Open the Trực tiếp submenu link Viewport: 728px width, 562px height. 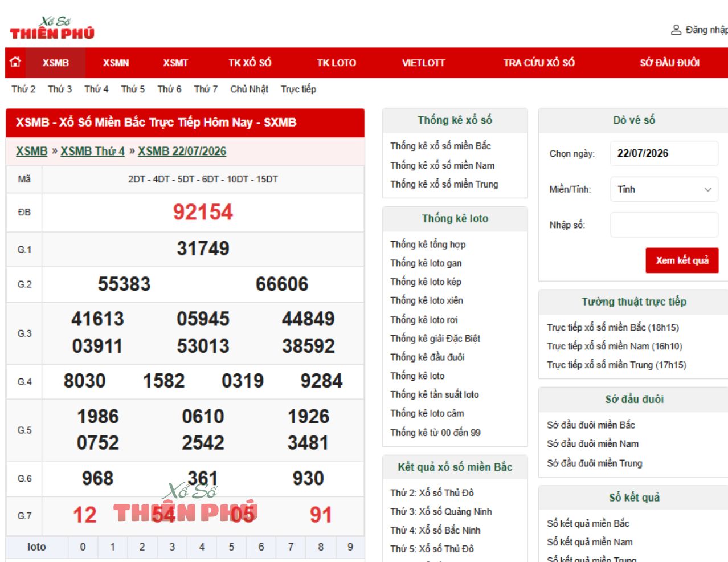point(298,89)
